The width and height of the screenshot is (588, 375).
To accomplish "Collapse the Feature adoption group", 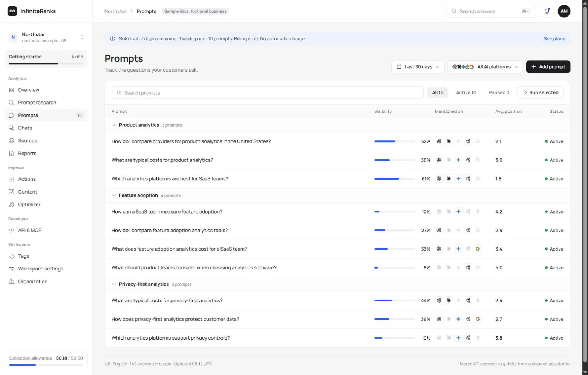I will (114, 195).
